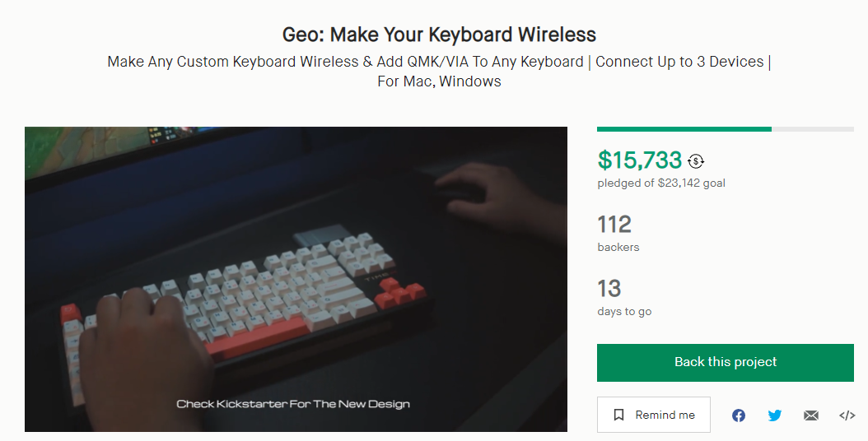
Task: Click the 112 backers count
Action: point(614,224)
